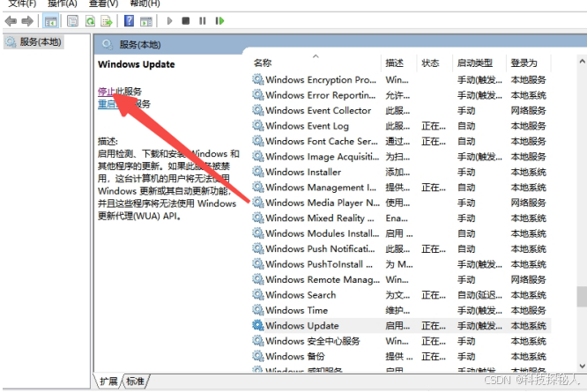Open the Properties toolbar icon
The image size is (587, 392).
[x=72, y=21]
